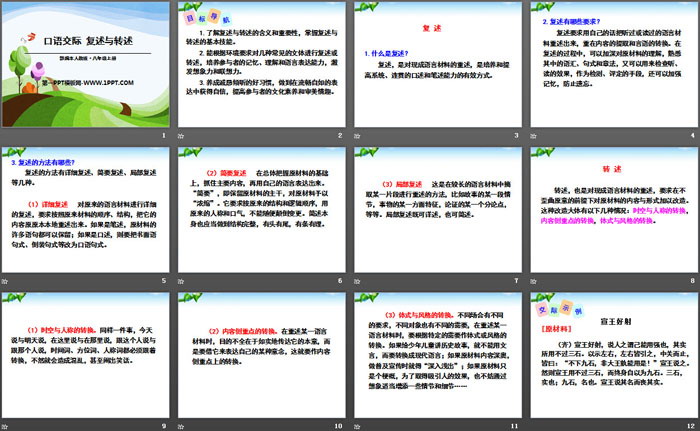
Task: Click the animation star icon below slide 3
Action: [356, 136]
